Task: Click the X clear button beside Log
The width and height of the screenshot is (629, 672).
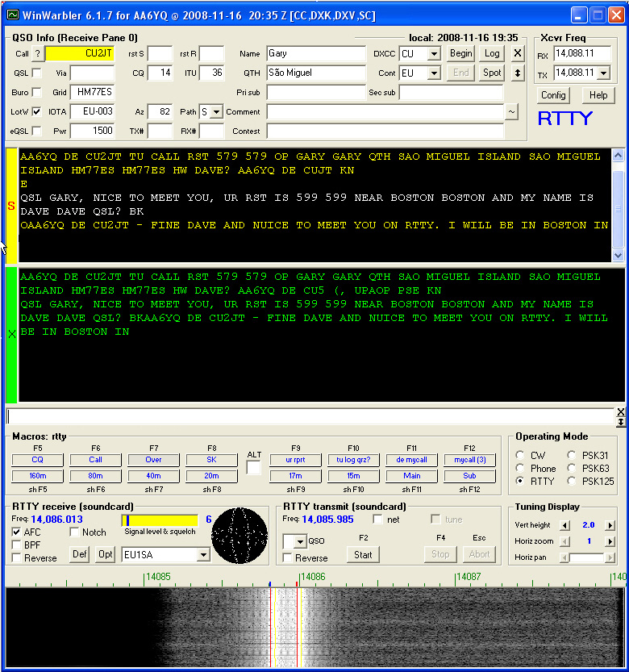Action: [518, 53]
